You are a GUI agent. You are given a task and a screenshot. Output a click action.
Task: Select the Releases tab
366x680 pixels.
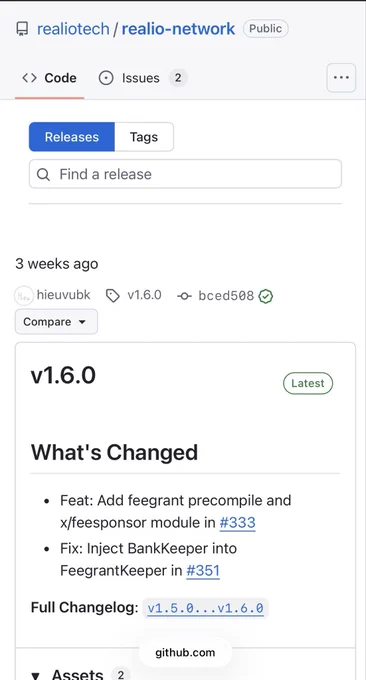pos(72,137)
